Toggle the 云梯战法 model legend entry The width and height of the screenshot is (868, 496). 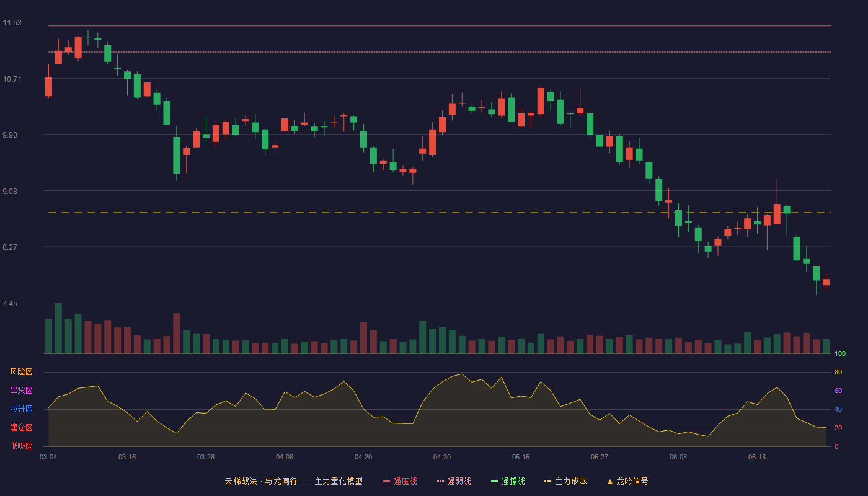tap(294, 481)
